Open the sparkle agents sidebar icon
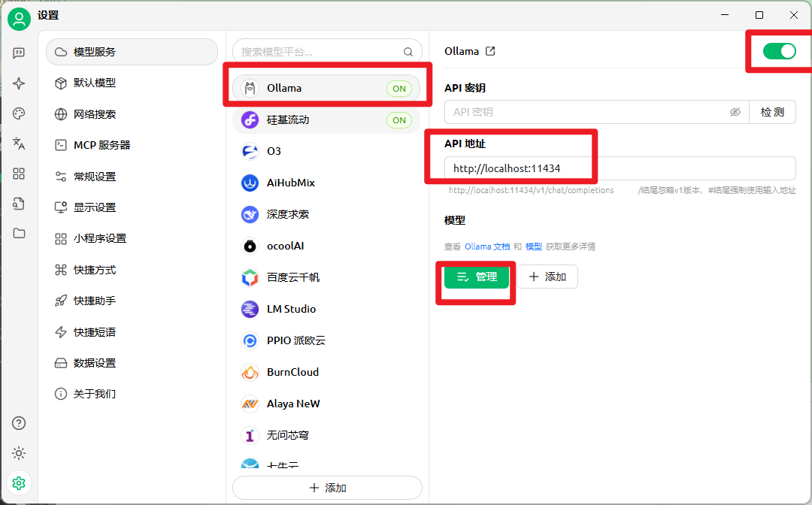 point(19,83)
